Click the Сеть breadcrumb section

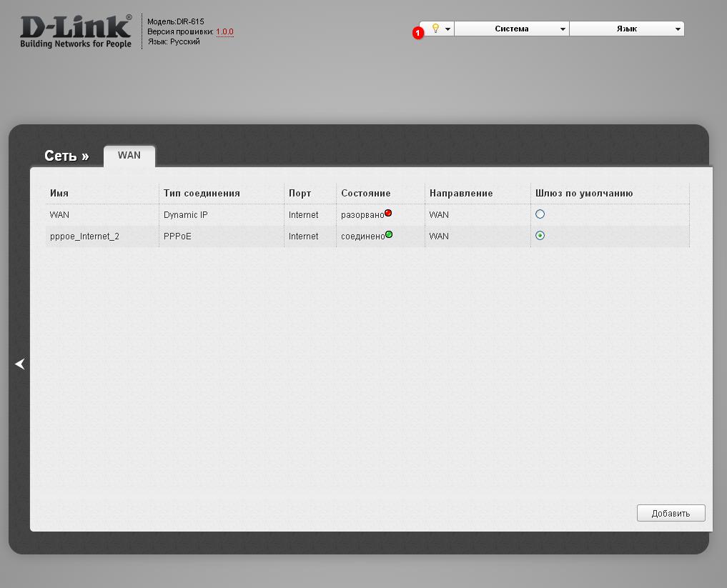click(x=66, y=156)
